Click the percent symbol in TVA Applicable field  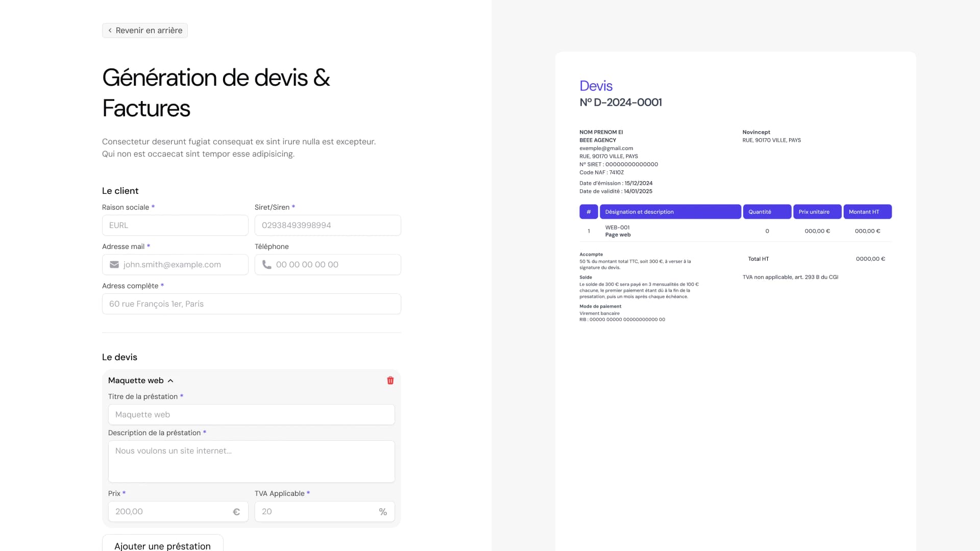coord(383,511)
